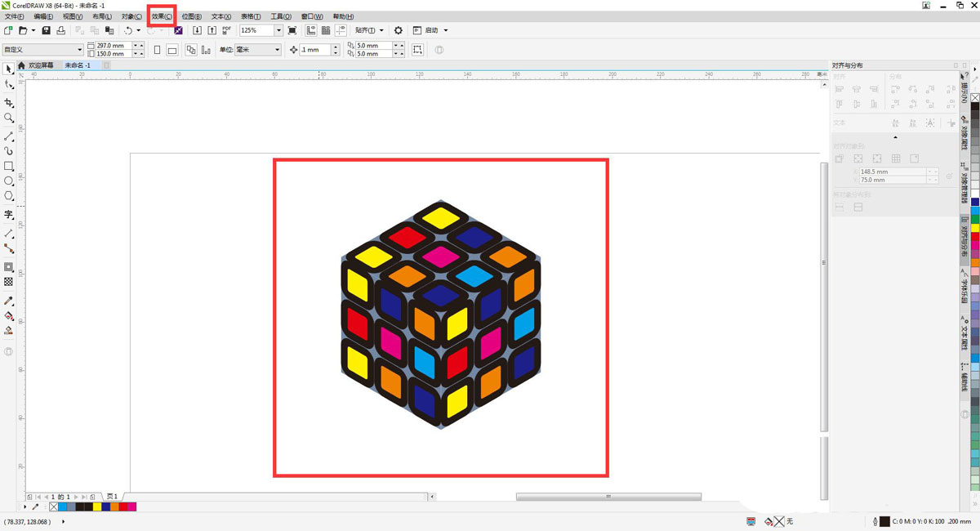Open the 毫米 units dropdown
The height and width of the screenshot is (531, 980).
[x=277, y=50]
